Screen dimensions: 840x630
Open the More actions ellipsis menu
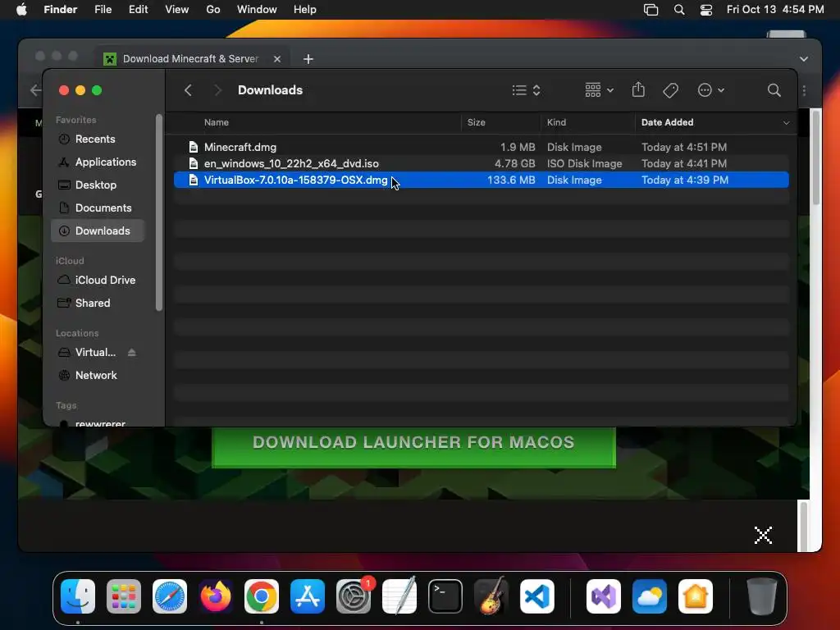point(711,90)
